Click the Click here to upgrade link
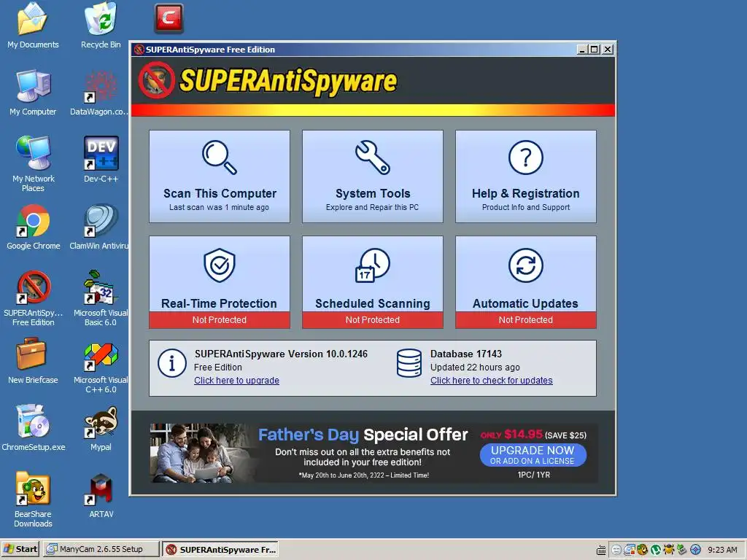The image size is (747, 560). coord(236,381)
